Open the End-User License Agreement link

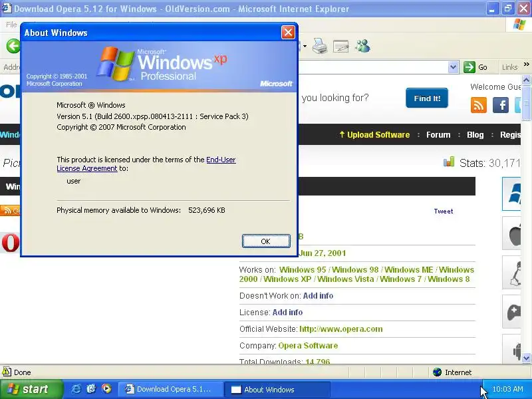pos(146,164)
